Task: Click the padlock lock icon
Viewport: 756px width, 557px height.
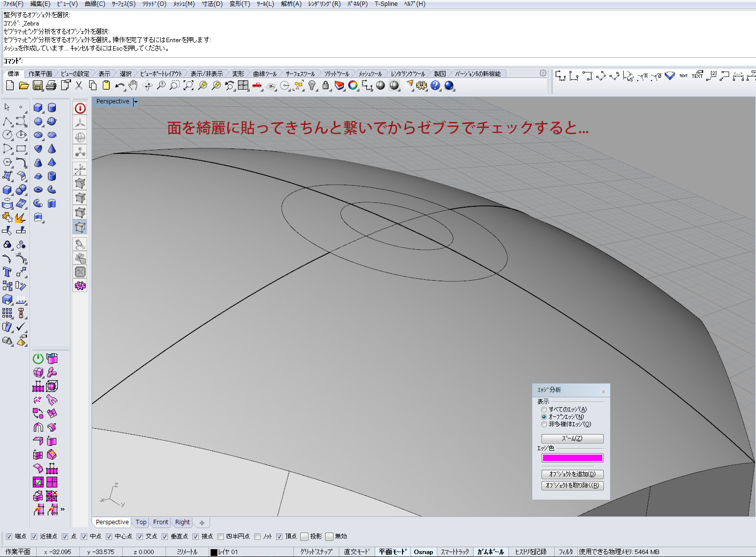Action: pyautogui.click(x=326, y=86)
